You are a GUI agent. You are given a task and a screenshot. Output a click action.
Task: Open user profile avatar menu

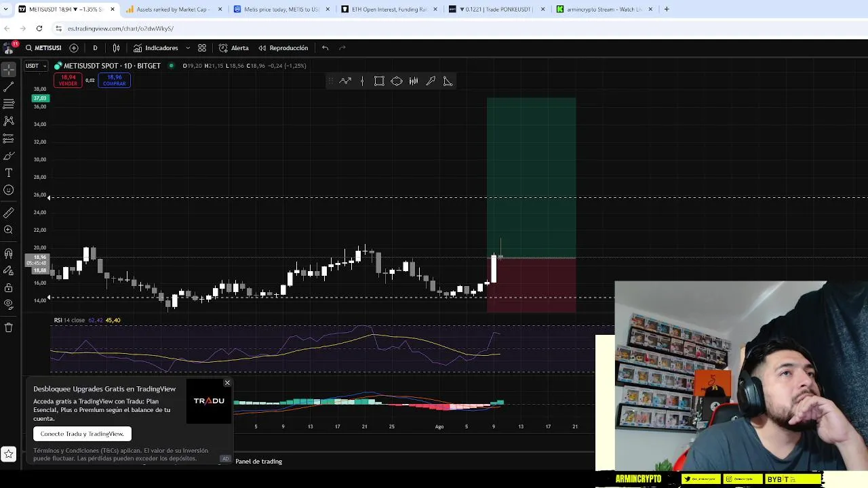[9, 48]
